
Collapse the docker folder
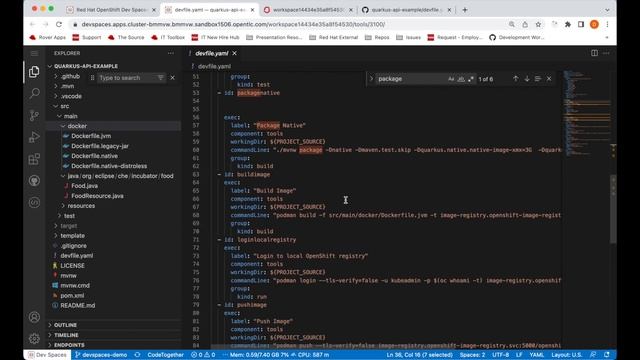tap(77, 126)
